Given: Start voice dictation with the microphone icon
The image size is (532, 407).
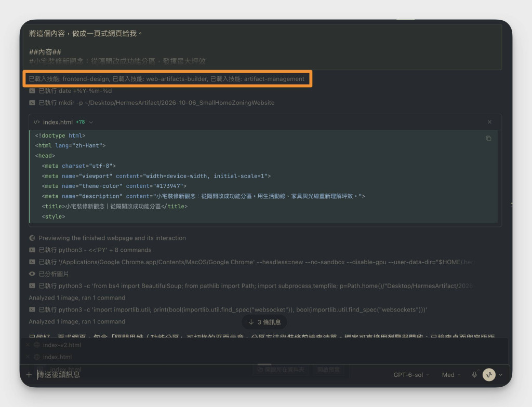Looking at the screenshot, I should [x=474, y=374].
